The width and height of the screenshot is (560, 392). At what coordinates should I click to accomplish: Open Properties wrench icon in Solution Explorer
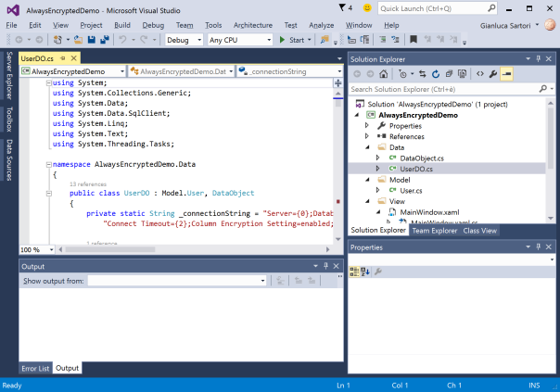click(494, 73)
